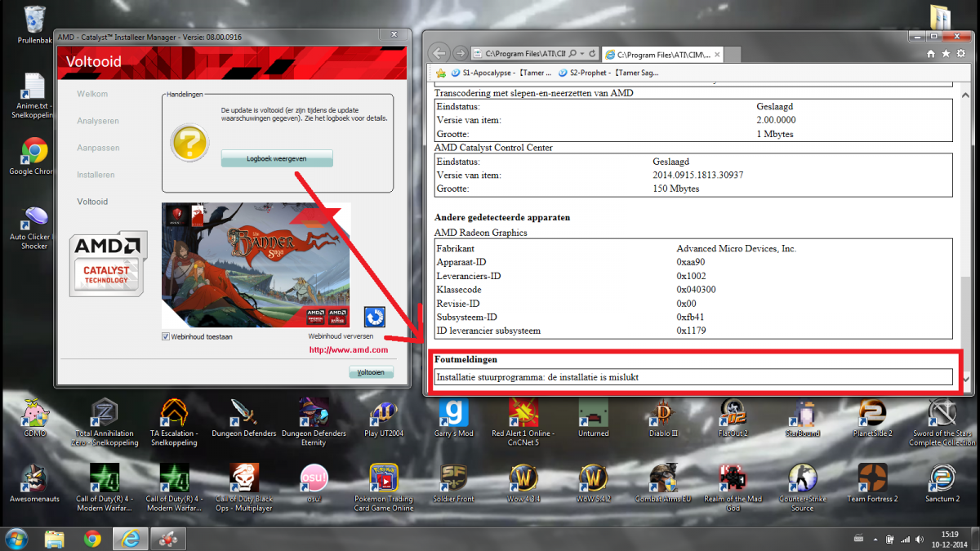Click the version value 2014.0915.1813.30937
The image size is (980, 551).
click(698, 175)
